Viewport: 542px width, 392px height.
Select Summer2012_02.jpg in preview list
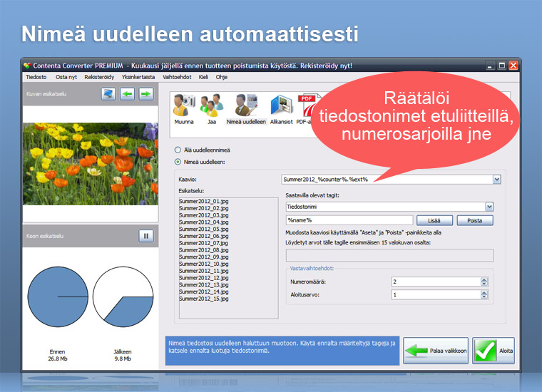click(204, 208)
